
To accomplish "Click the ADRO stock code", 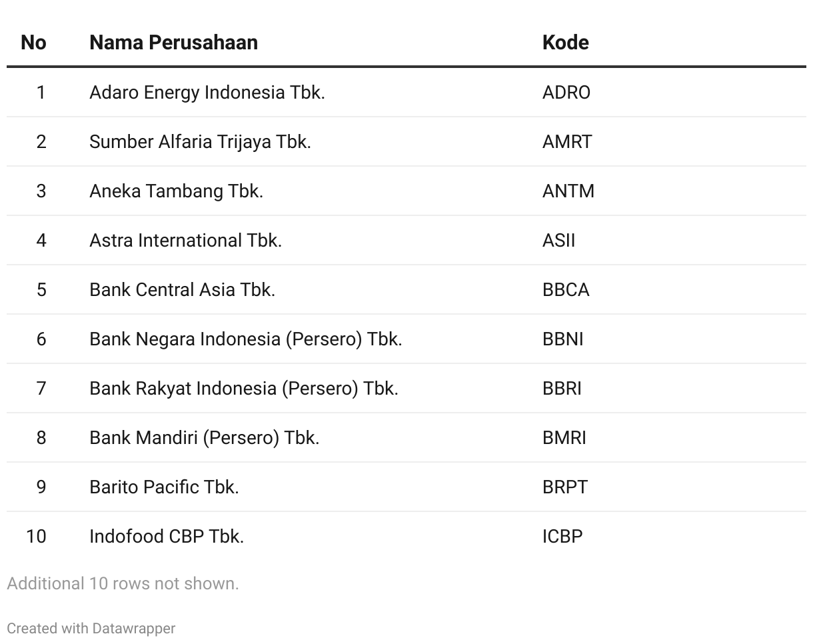I will click(566, 92).
